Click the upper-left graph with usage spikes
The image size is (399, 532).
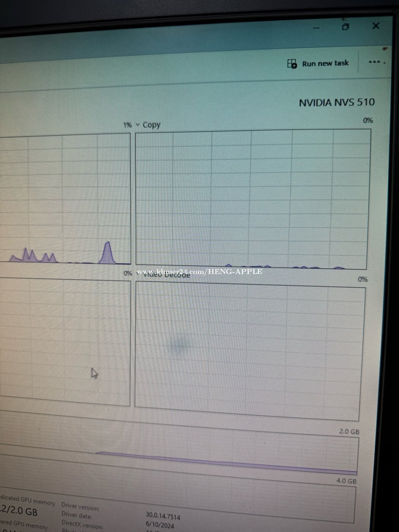pos(65,198)
